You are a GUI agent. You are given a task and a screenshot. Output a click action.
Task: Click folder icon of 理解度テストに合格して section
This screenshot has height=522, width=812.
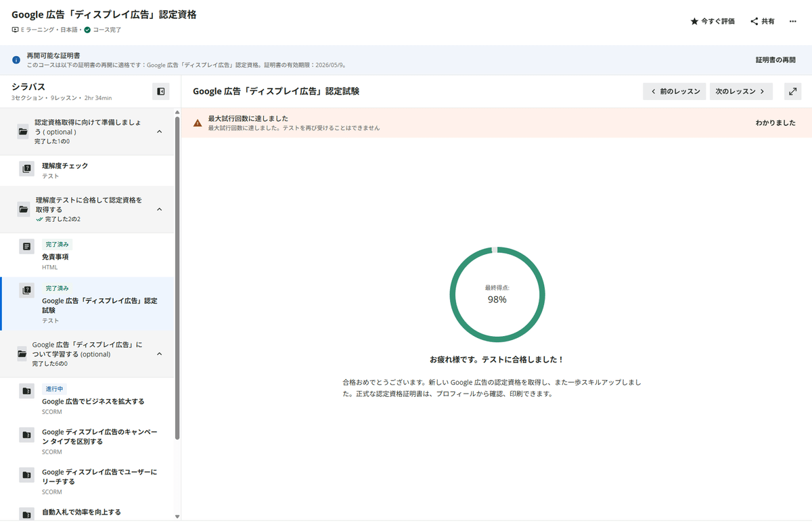point(24,210)
